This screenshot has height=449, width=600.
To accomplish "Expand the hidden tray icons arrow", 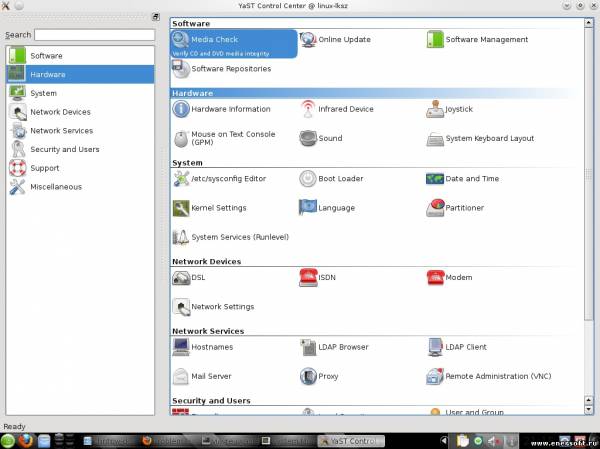I will click(x=444, y=441).
